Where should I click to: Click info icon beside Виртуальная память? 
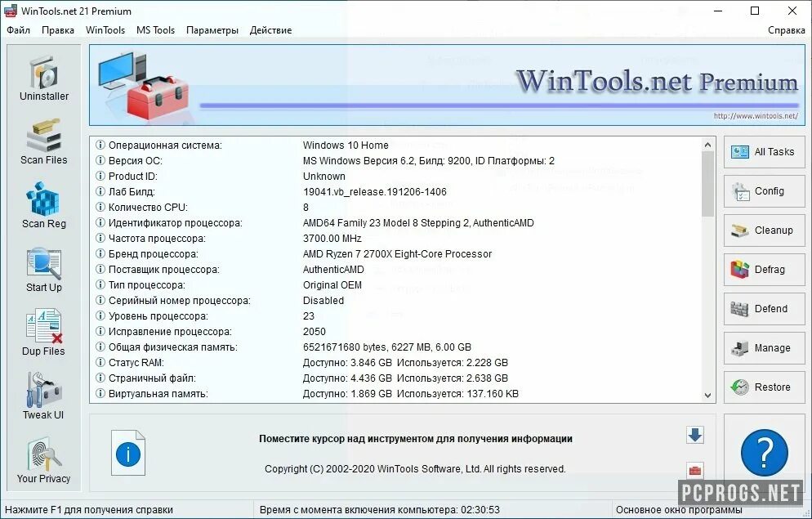coord(100,394)
